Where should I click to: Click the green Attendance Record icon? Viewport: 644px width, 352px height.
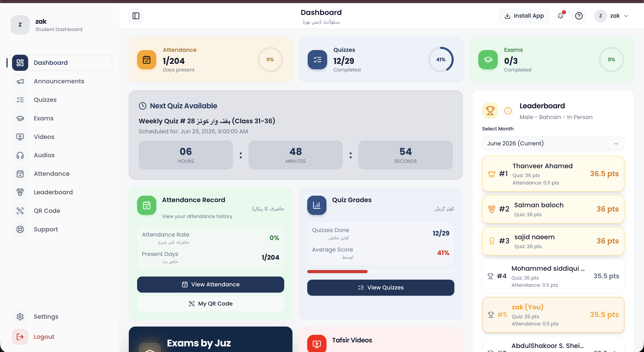pyautogui.click(x=146, y=205)
